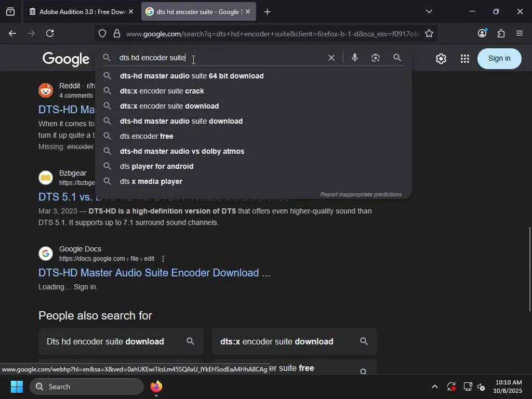This screenshot has height=399, width=532.
Task: Select suggestion dts encoder free
Action: pyautogui.click(x=254, y=136)
